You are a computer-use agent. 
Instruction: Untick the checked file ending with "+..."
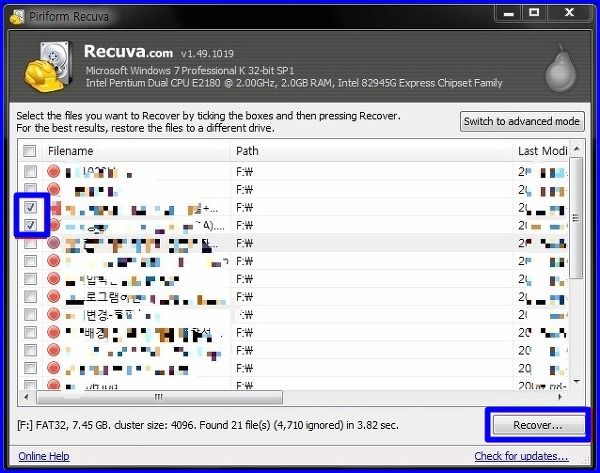pos(30,207)
